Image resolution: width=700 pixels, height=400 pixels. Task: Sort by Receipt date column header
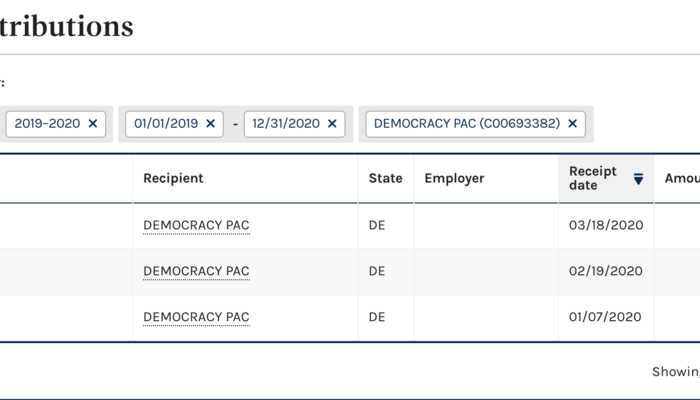click(x=593, y=178)
